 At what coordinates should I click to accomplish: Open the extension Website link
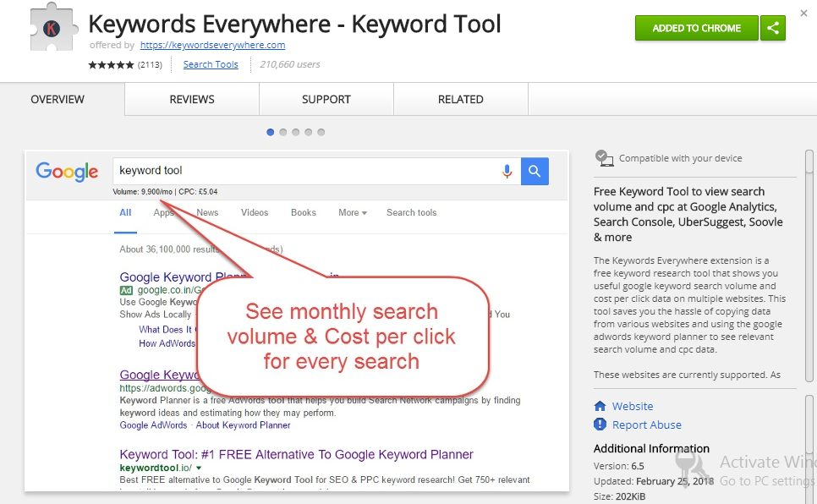tap(633, 406)
